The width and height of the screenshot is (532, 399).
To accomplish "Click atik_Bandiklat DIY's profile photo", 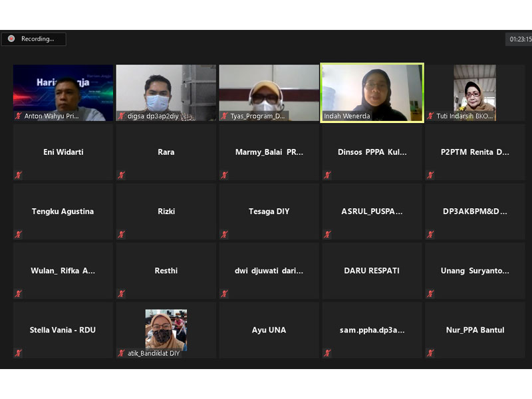I will (166, 329).
